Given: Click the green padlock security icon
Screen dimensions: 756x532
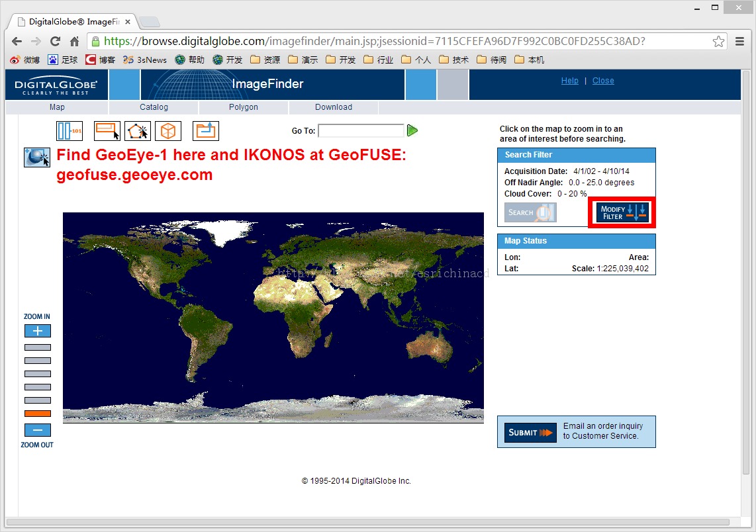Looking at the screenshot, I should 95,42.
